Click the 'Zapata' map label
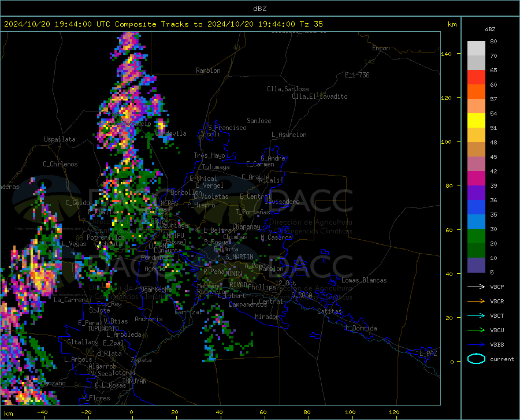The height and width of the screenshot is (420, 520). tap(142, 360)
